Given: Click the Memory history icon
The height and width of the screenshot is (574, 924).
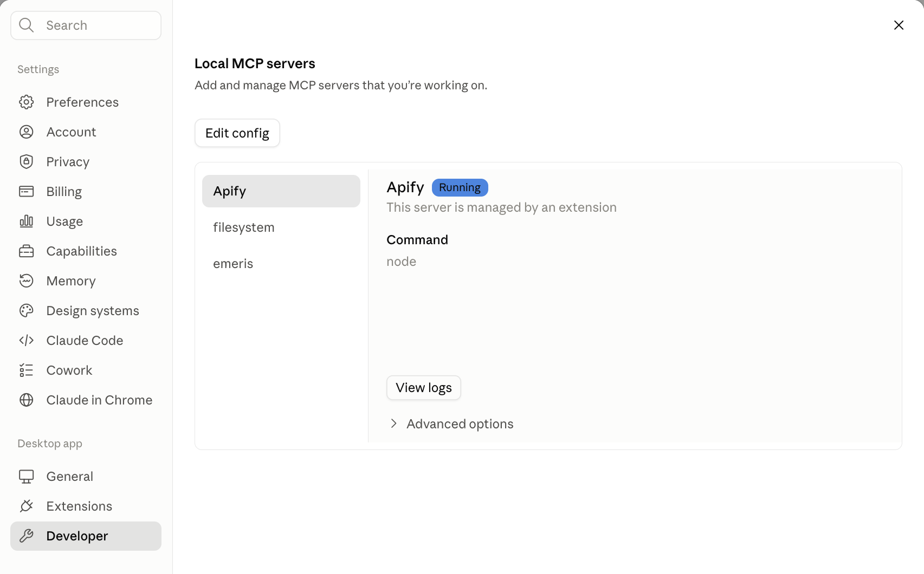Looking at the screenshot, I should point(26,281).
